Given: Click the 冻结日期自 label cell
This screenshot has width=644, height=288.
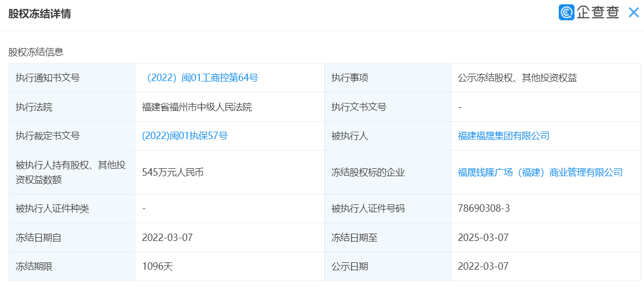Looking at the screenshot, I should pyautogui.click(x=72, y=237).
